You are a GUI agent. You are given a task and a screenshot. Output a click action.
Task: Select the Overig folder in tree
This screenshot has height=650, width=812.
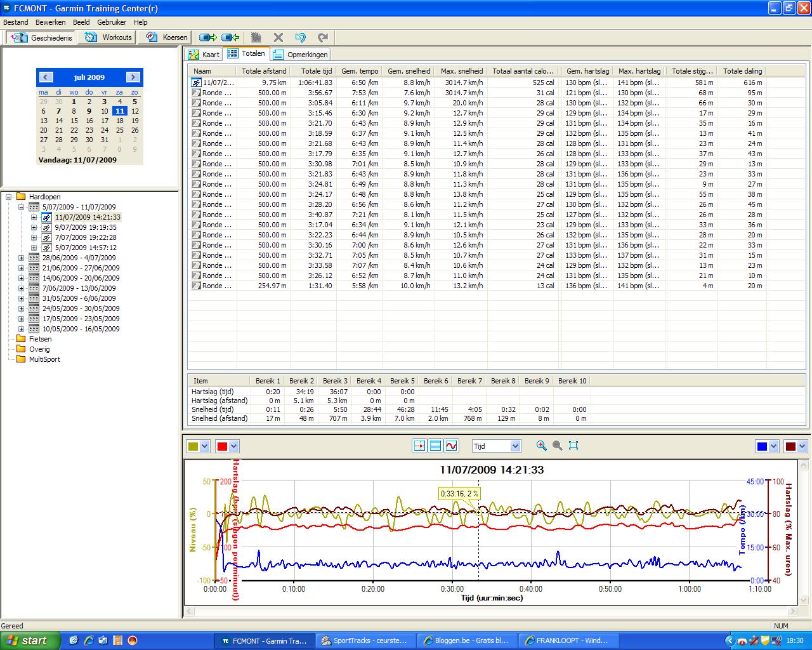39,349
